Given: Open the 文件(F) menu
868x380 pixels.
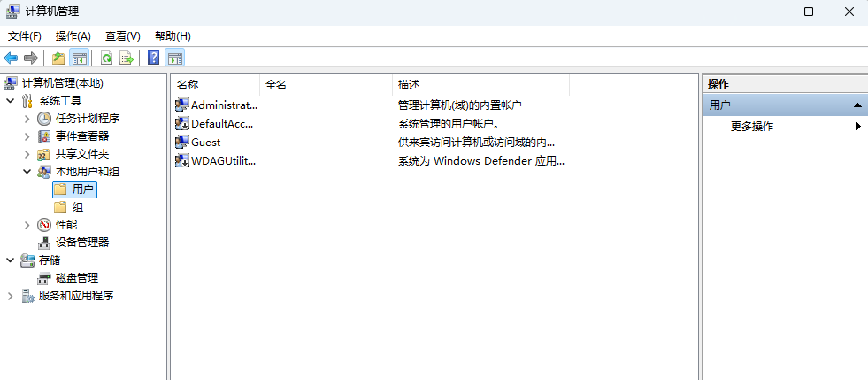Looking at the screenshot, I should 25,36.
